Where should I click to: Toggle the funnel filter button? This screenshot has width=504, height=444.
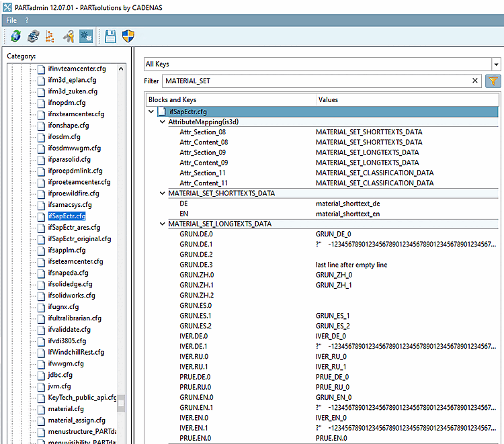click(x=493, y=81)
